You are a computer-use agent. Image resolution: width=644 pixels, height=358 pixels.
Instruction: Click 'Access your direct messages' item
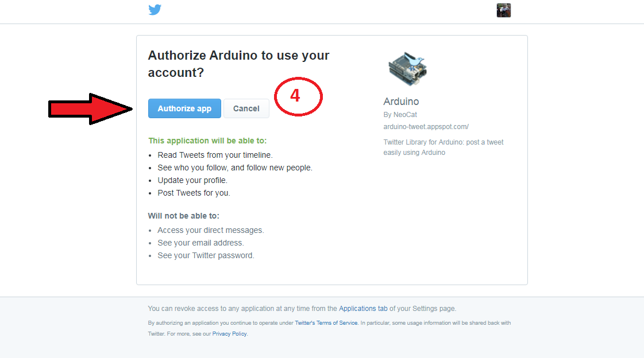[211, 230]
